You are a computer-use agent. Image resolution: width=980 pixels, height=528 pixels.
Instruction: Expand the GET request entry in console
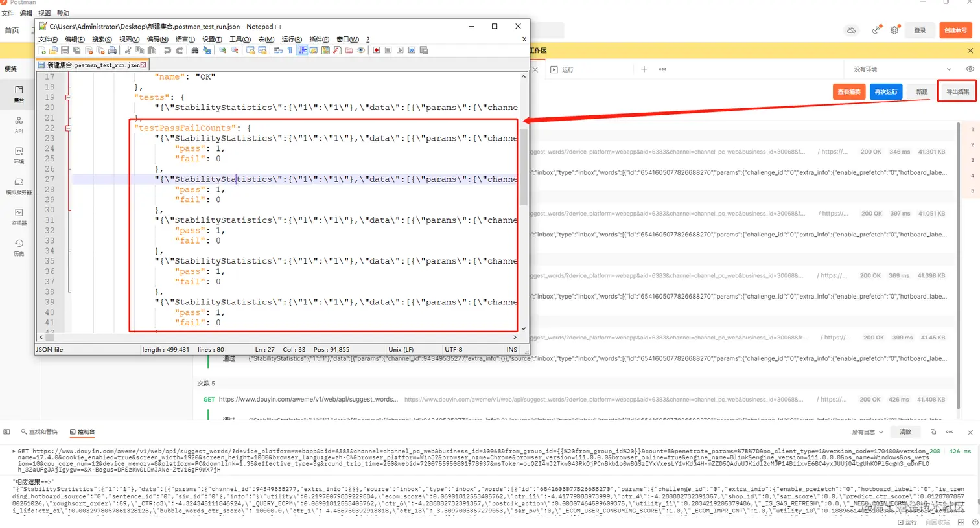[14, 451]
